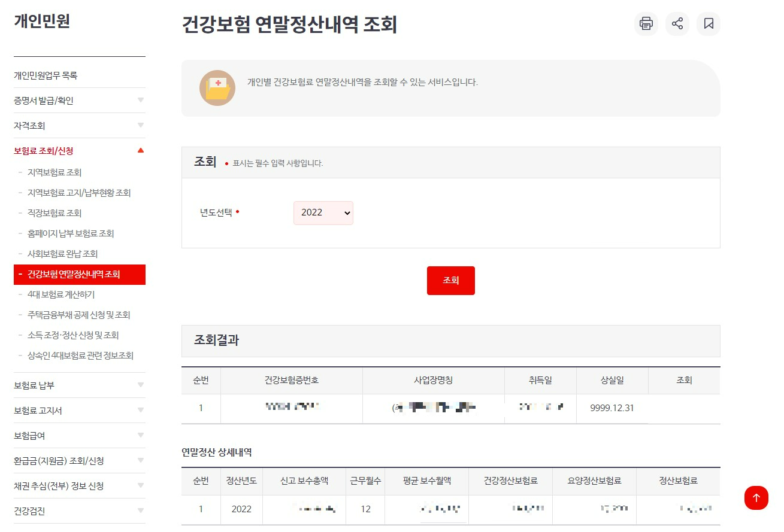This screenshot has height=532, width=784.
Task: Click the 건강보험증번호 column header
Action: tap(292, 381)
